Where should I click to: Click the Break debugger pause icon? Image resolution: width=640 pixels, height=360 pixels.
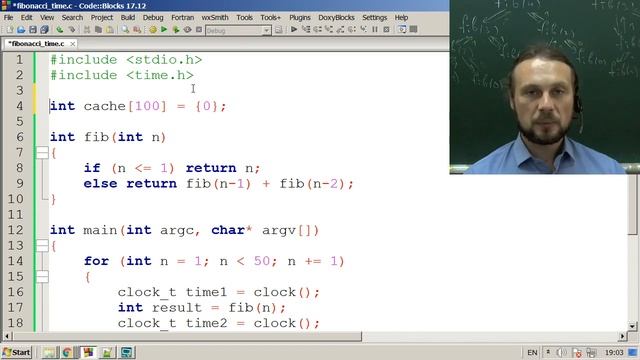(x=375, y=29)
